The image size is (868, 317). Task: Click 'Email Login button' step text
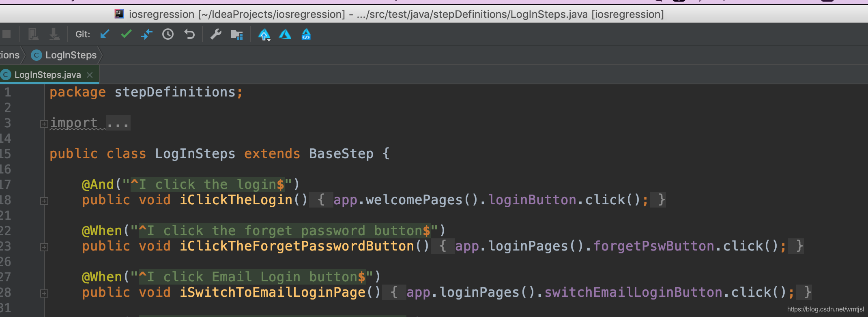click(x=284, y=277)
